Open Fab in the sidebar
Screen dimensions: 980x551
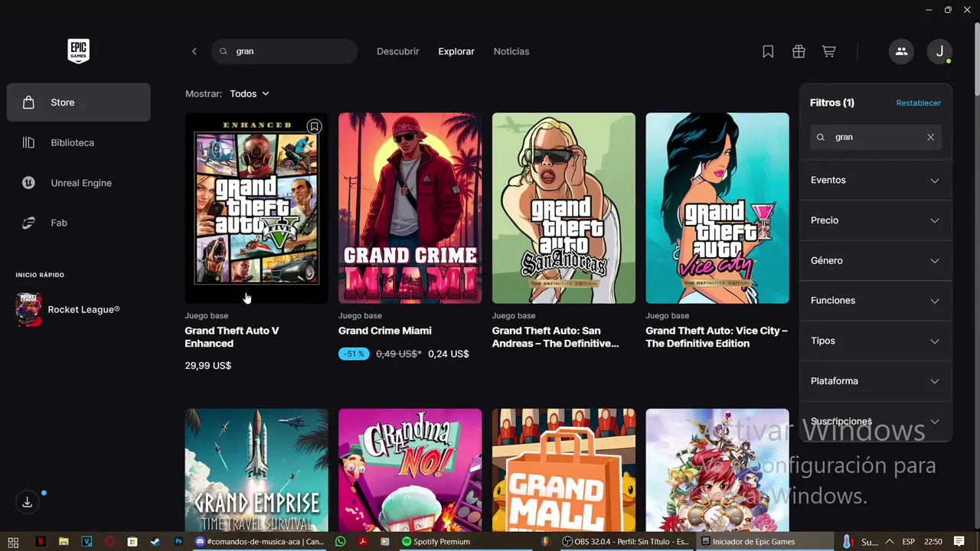[78, 223]
